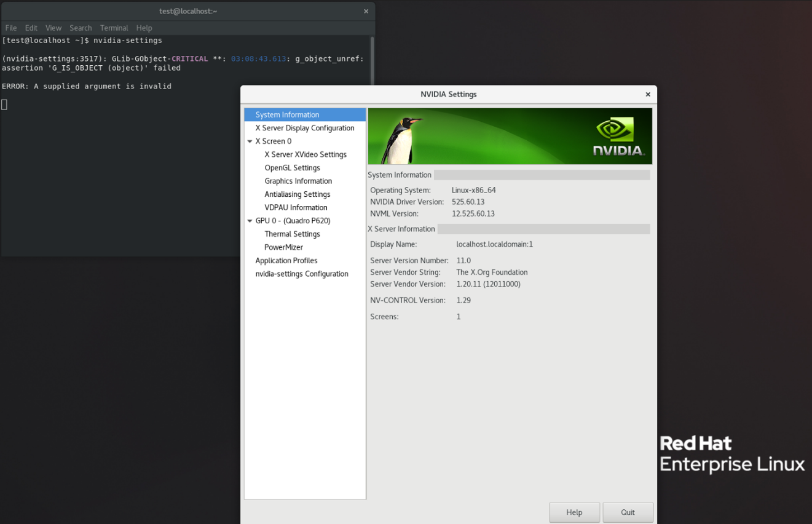Select GPU 0 - (Quadro P620) entry
Viewport: 812px width, 524px height.
pyautogui.click(x=293, y=221)
